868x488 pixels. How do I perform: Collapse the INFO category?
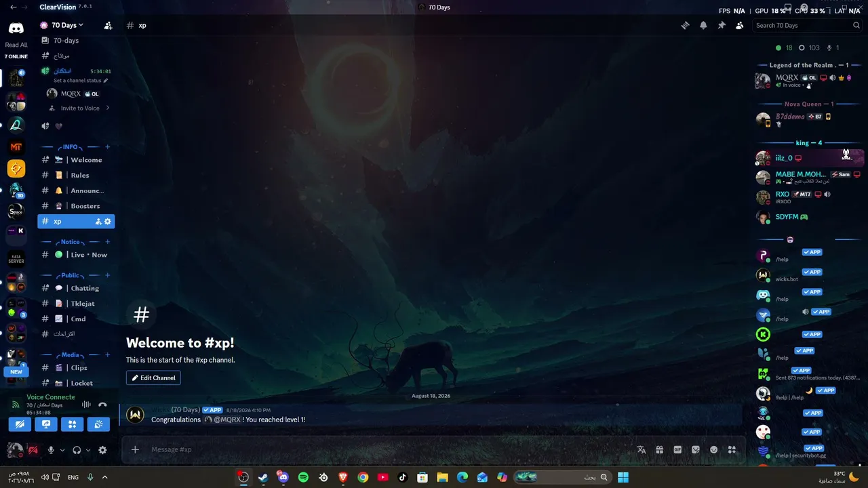pos(70,147)
